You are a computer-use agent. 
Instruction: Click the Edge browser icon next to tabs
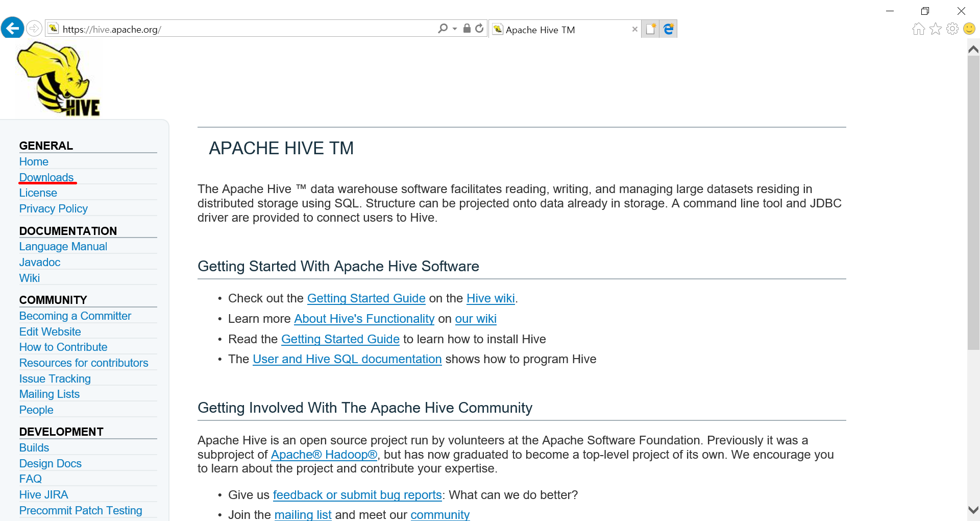[668, 29]
